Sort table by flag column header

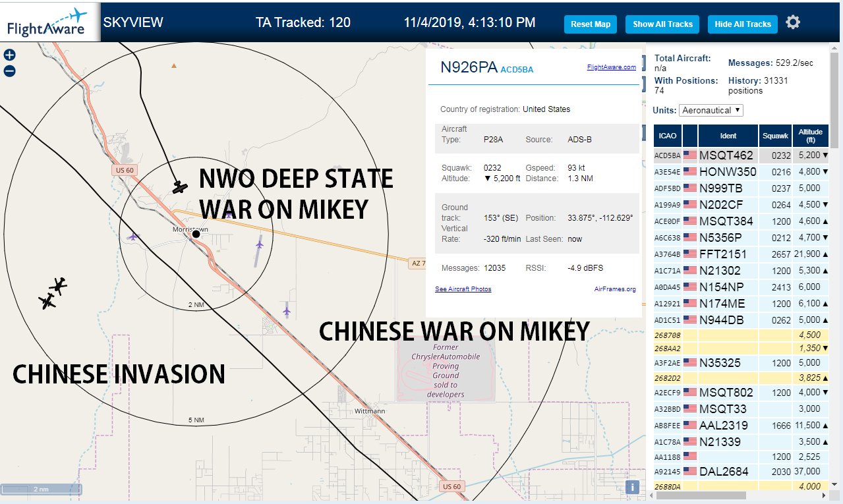(690, 136)
